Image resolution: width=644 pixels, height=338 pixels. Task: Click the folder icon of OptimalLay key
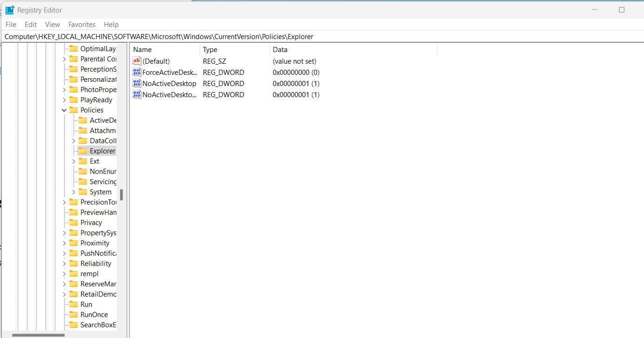[x=74, y=48]
